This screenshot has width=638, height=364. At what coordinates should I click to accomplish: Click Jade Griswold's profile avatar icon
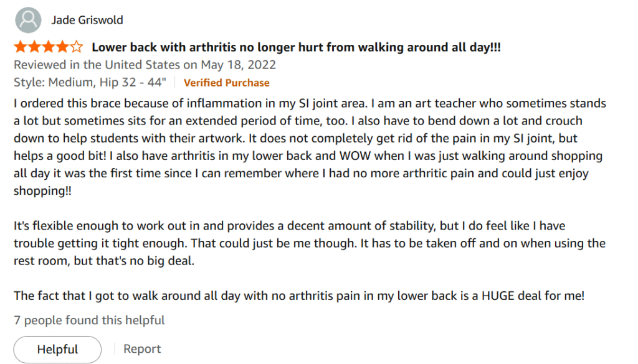click(x=28, y=21)
